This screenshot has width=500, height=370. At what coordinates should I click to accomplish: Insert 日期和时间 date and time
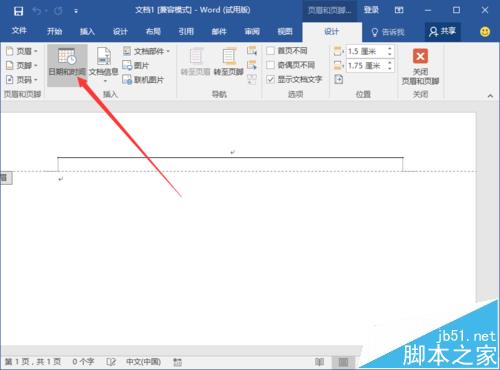click(67, 65)
